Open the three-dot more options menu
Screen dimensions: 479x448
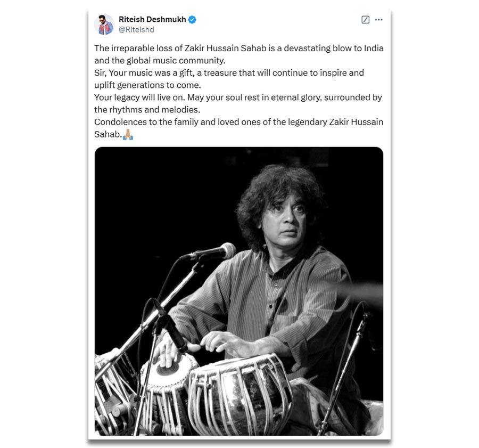378,20
